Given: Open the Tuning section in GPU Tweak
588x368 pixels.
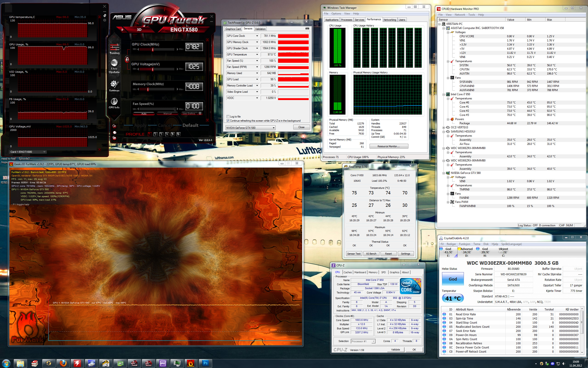Looking at the screenshot, I should pyautogui.click(x=114, y=49).
